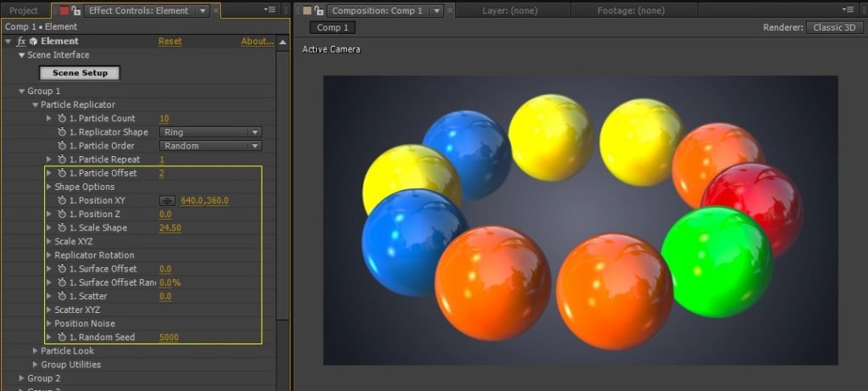Click the Particle Offset value 2
Screen dimensions: 868x391
[162, 173]
